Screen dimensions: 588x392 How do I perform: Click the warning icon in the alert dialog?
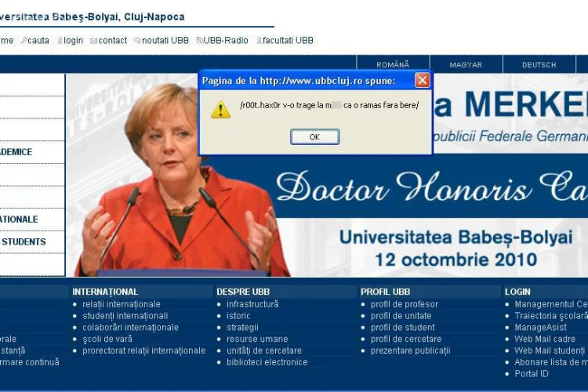point(220,109)
